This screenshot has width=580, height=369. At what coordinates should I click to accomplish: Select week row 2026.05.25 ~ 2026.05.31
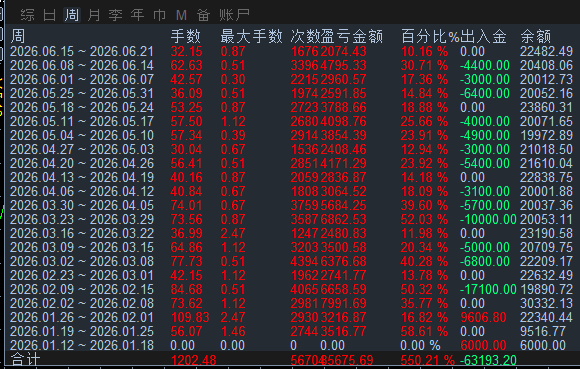pyautogui.click(x=291, y=94)
